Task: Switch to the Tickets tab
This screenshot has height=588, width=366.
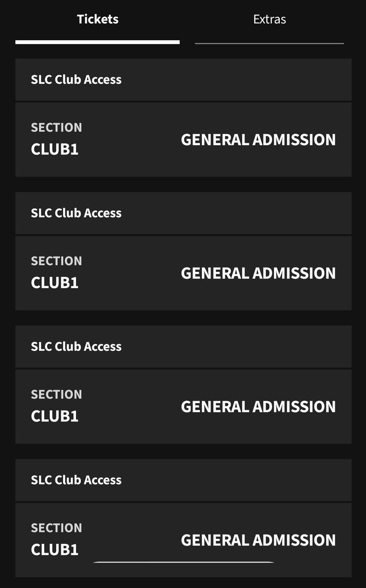Action: point(98,20)
